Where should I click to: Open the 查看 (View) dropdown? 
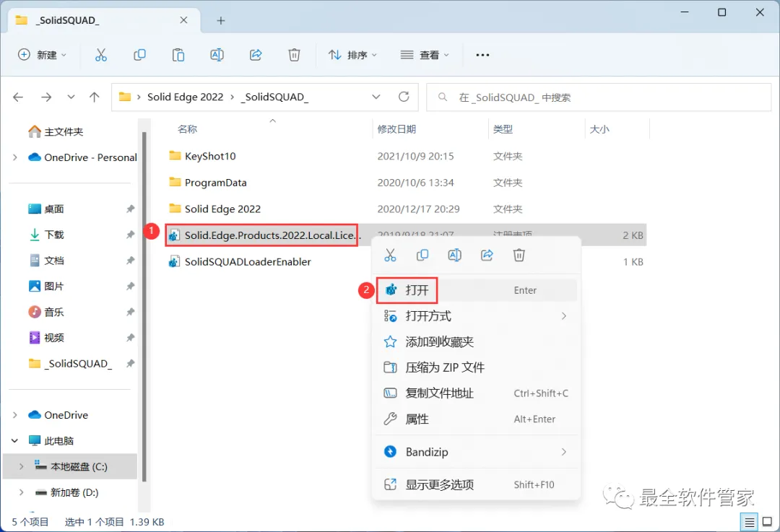click(x=425, y=55)
